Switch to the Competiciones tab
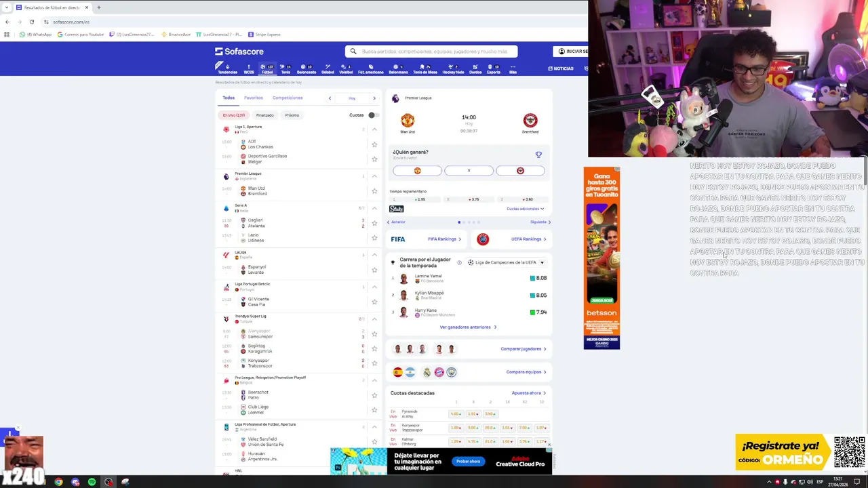The width and height of the screenshot is (868, 488). 288,98
